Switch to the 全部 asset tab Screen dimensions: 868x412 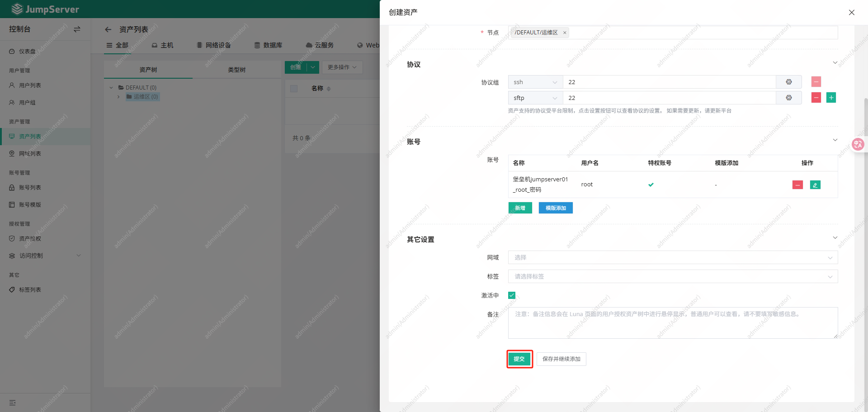pyautogui.click(x=118, y=45)
